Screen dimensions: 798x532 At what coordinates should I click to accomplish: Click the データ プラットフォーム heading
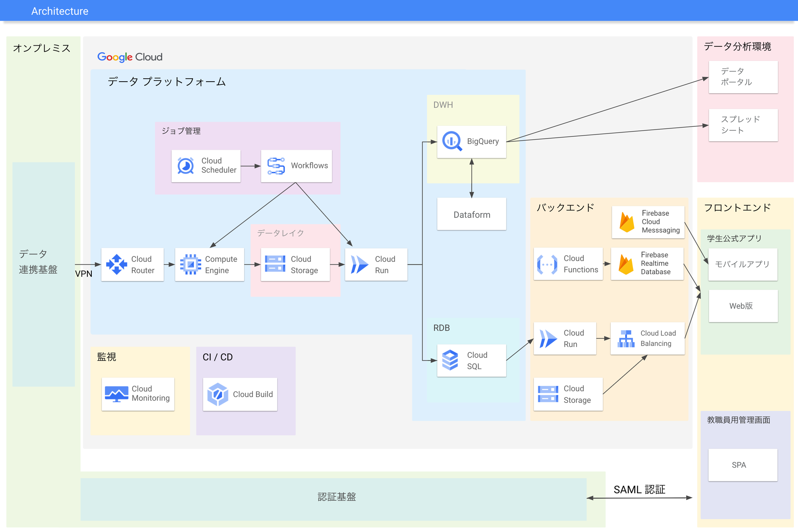coord(166,82)
